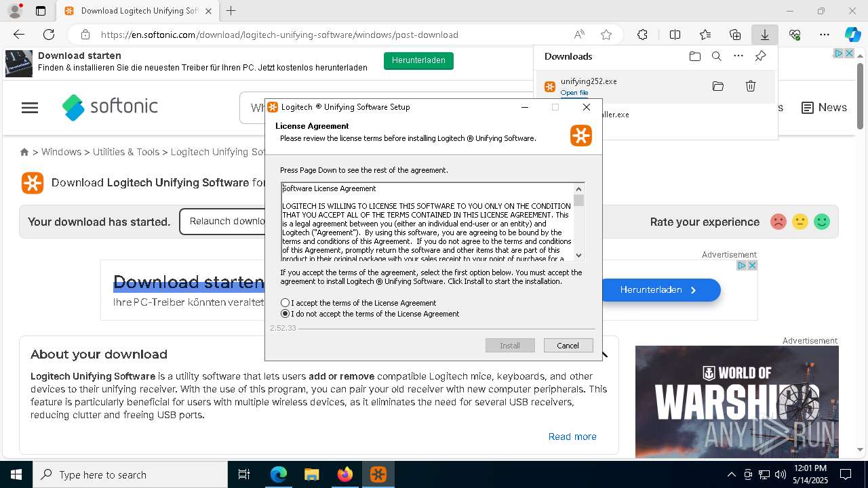
Task: Open the Extensions puzzle icon
Action: pyautogui.click(x=642, y=35)
